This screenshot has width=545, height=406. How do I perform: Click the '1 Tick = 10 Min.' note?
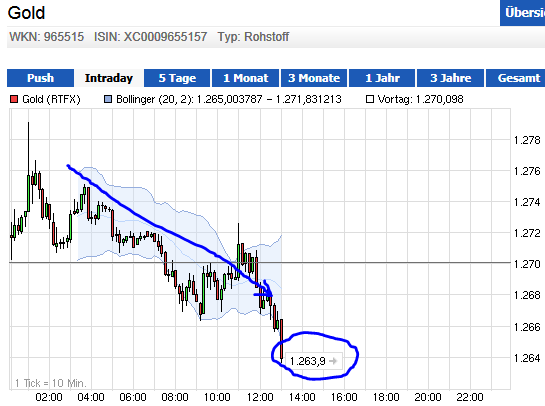point(51,383)
